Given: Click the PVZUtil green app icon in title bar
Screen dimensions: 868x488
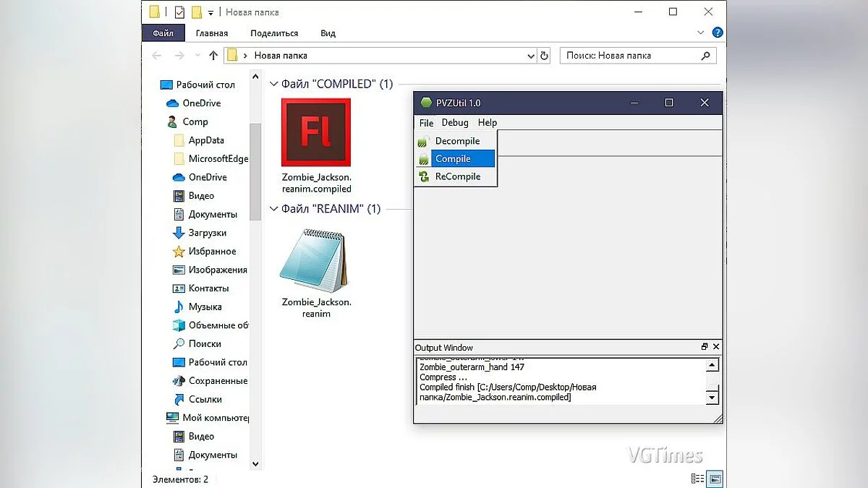Looking at the screenshot, I should click(x=426, y=103).
